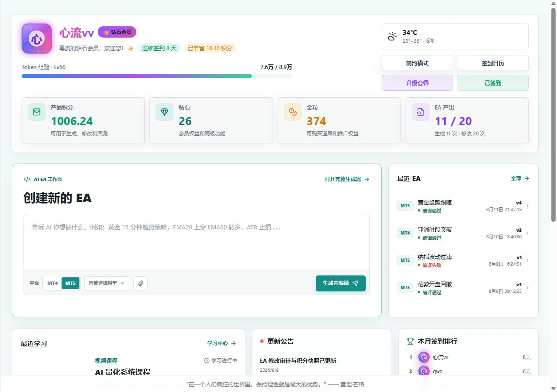Click the MT5 badge of 伦敦开盘回撤
This screenshot has width=557, height=392.
click(405, 288)
